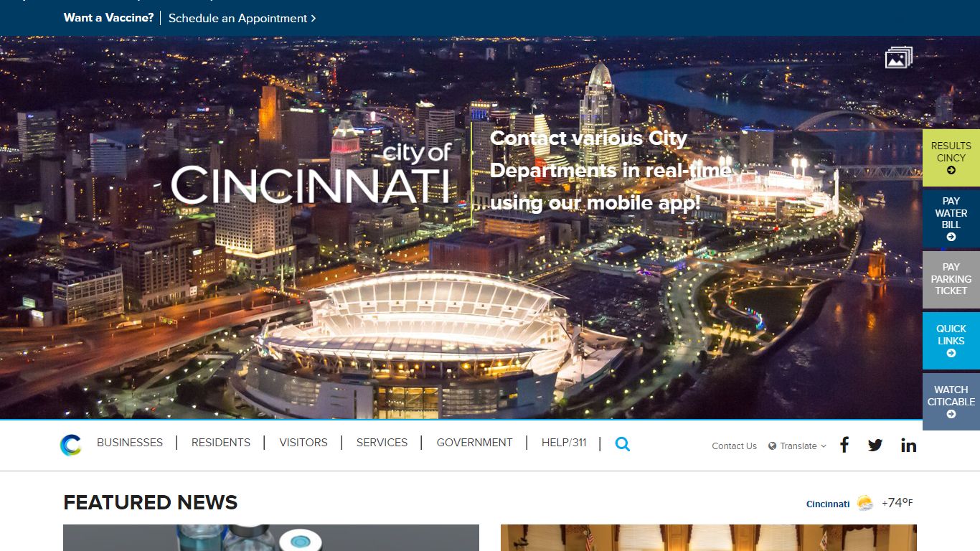Click the Pay Water Bill button
Viewport: 980px width, 551px height.
pyautogui.click(x=951, y=219)
